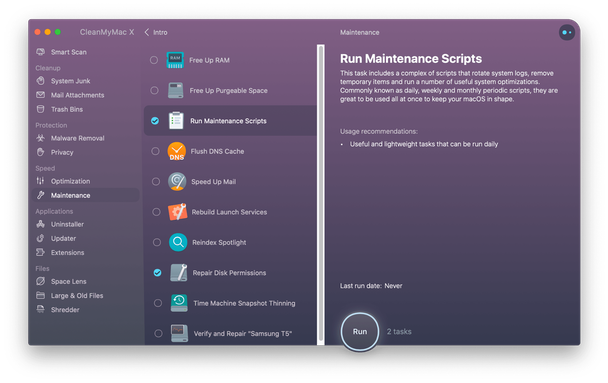Enable Rebuild Launch Services checkbox
This screenshot has height=383, width=608.
coord(156,212)
